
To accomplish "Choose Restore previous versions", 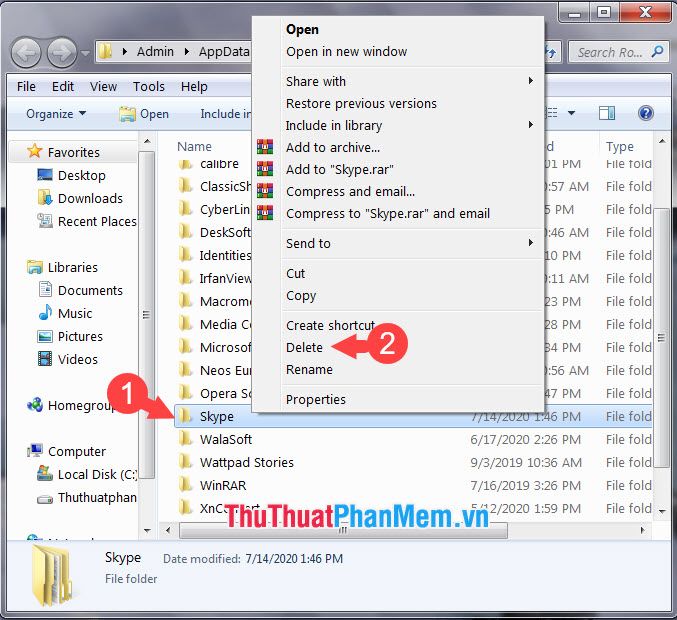I will (x=361, y=103).
